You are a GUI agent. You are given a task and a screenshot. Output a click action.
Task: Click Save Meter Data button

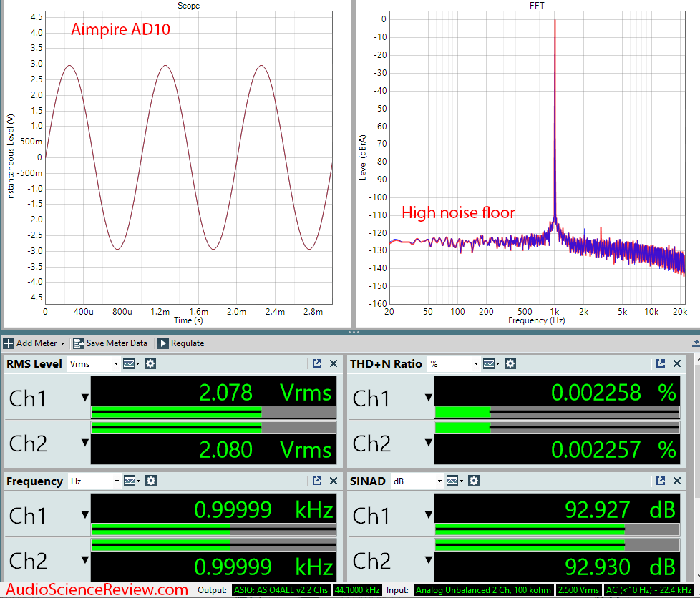click(110, 343)
